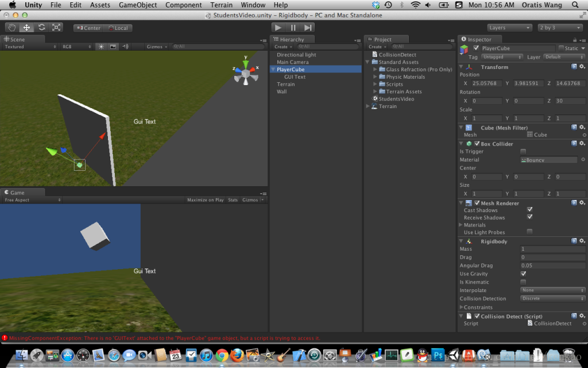
Task: Click the red error icon in status bar
Action: (5, 338)
